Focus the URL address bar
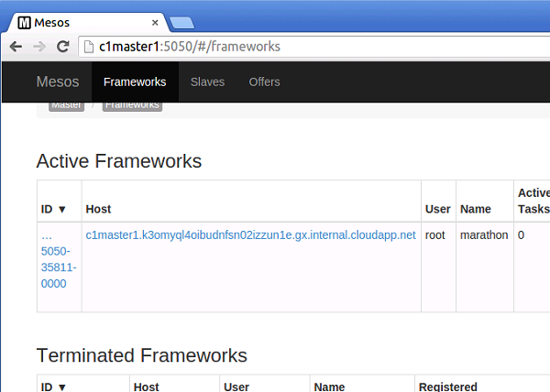This screenshot has width=550, height=392. [313, 47]
